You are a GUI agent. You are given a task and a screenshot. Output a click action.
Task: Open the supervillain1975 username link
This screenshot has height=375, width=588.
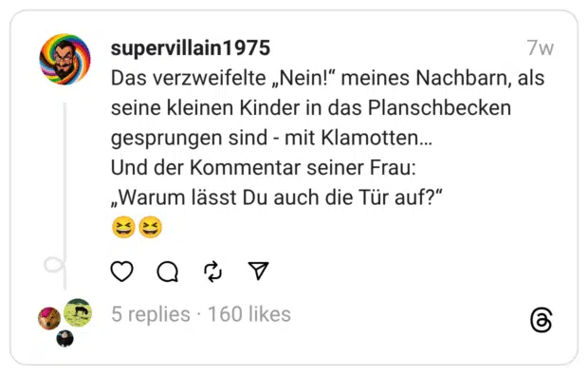point(191,48)
